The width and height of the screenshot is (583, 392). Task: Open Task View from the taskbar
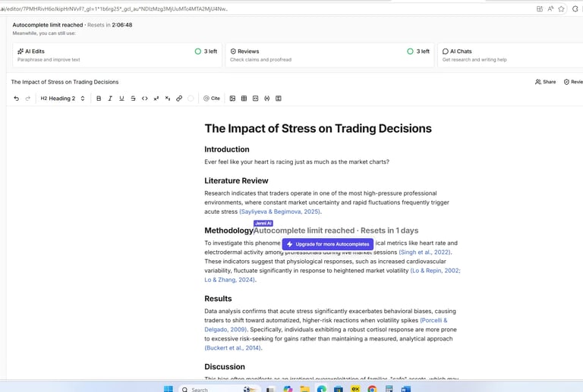(270, 389)
